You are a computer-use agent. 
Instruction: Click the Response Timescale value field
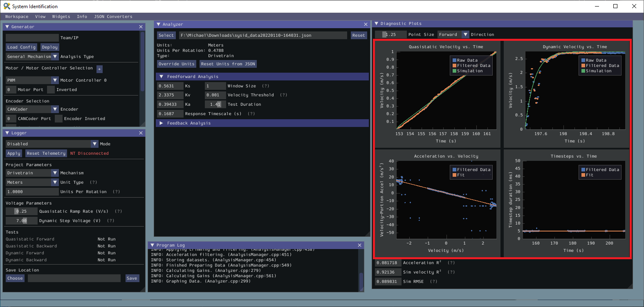coord(170,114)
